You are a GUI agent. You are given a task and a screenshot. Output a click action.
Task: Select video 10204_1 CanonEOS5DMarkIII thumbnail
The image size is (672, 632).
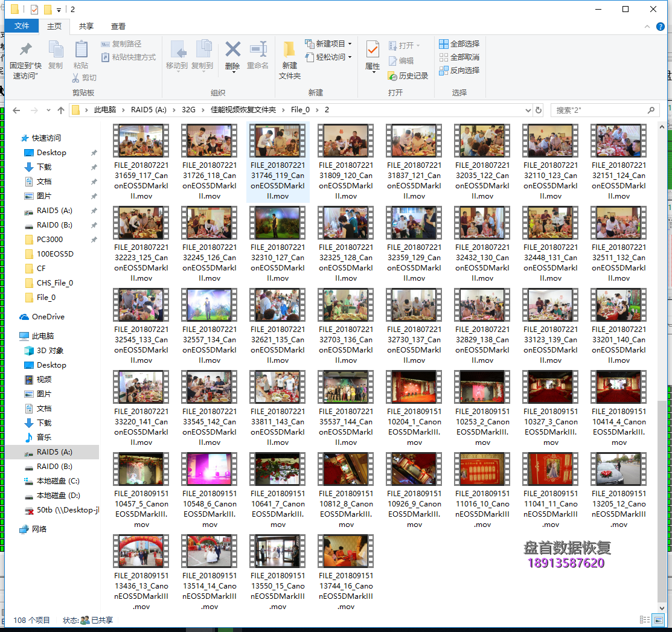point(414,387)
